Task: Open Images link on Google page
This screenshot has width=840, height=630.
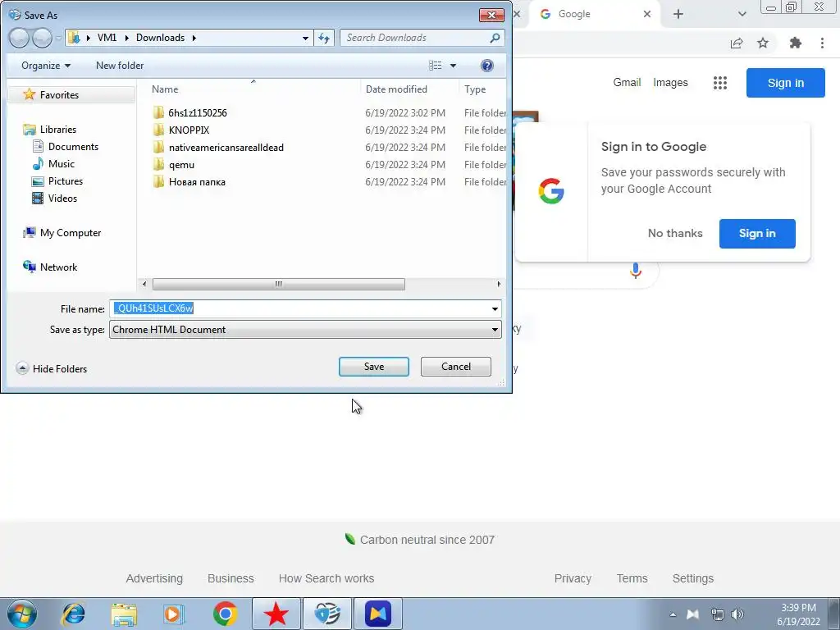Action: tap(670, 83)
